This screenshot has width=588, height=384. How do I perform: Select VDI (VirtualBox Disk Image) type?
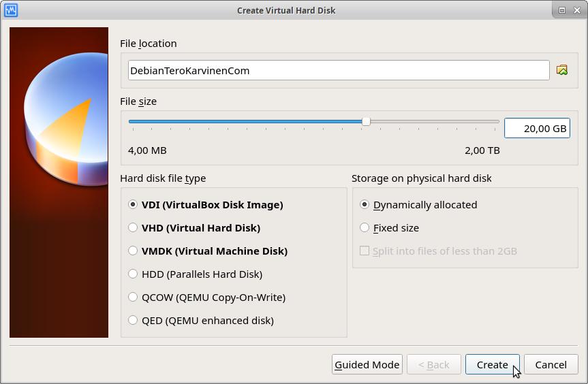pos(133,205)
